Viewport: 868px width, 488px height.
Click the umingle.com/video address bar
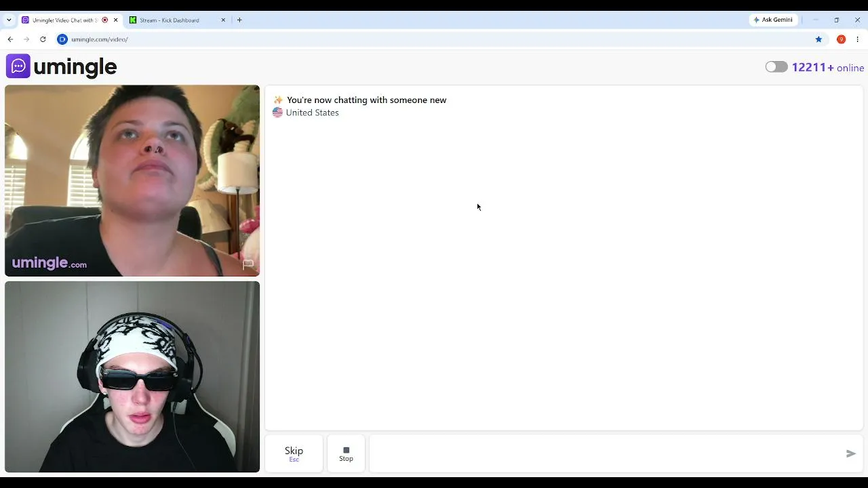tap(434, 39)
